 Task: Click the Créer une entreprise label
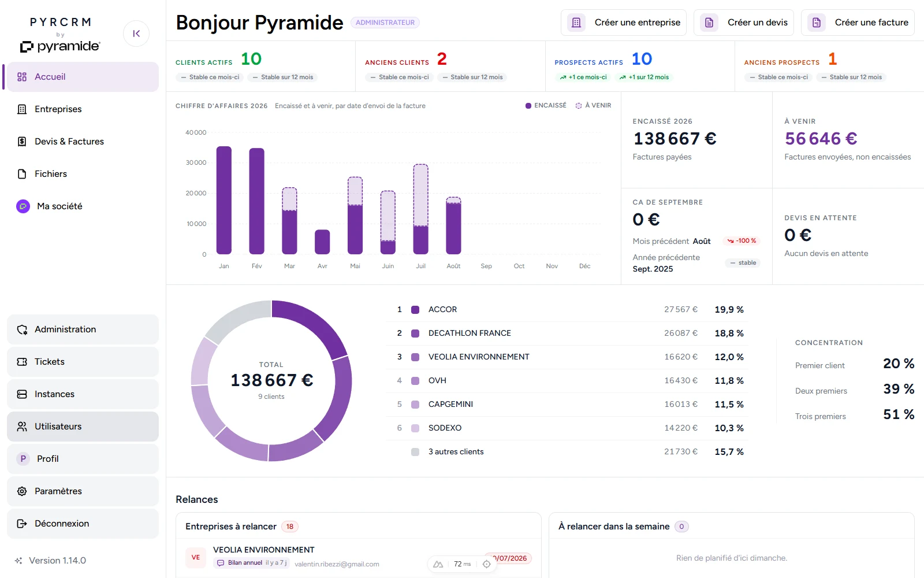pyautogui.click(x=638, y=23)
